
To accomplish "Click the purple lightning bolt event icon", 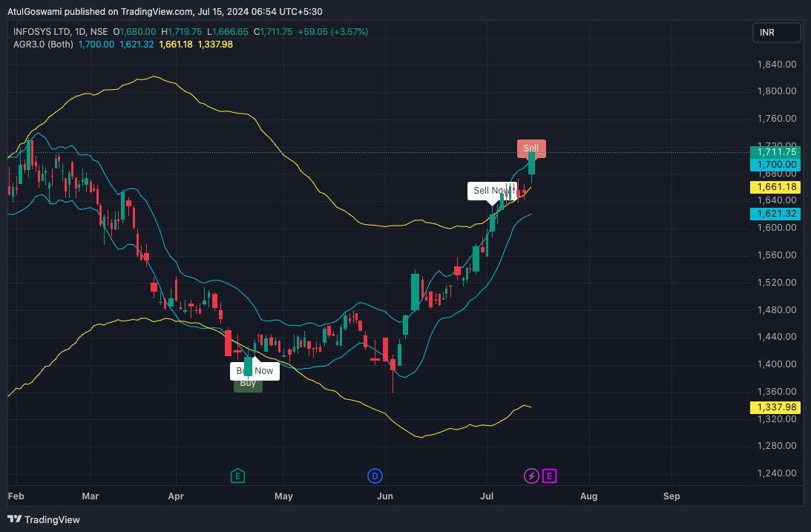I will pos(531,476).
